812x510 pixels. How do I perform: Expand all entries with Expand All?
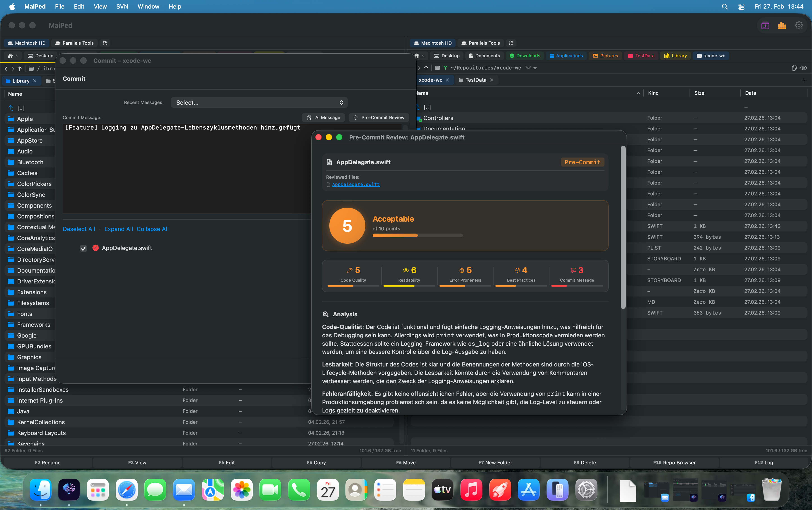(118, 229)
